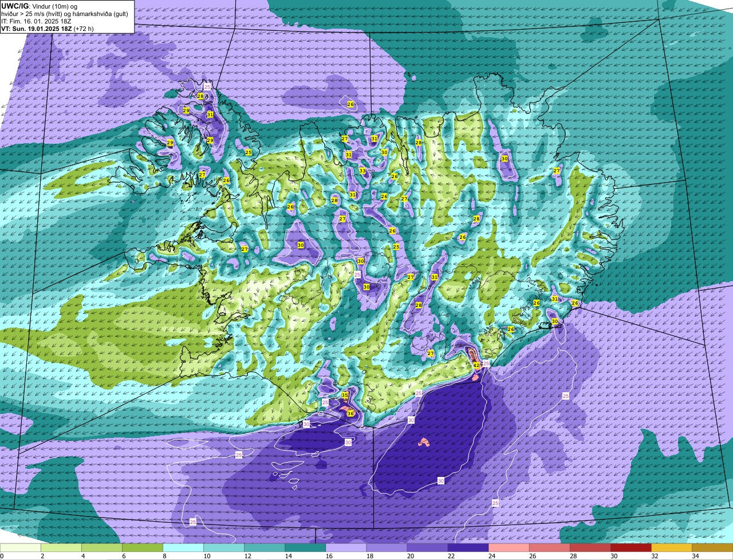Choose the legend band between 20 and 22
Screen dimensions: 733x560
[427, 548]
